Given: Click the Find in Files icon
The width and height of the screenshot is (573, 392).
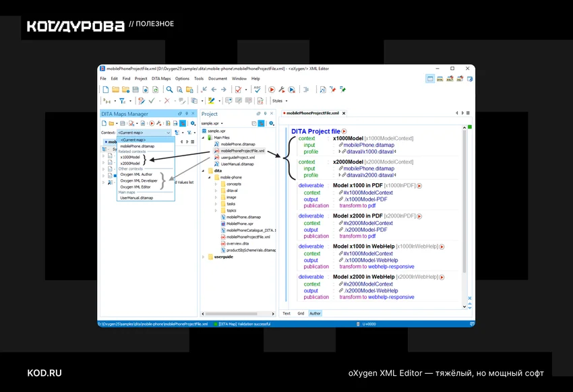Looking at the screenshot, I should click(x=179, y=90).
